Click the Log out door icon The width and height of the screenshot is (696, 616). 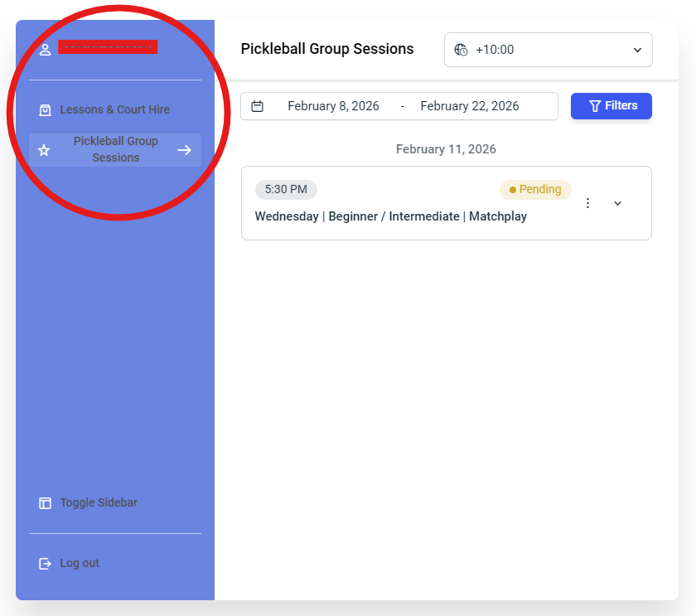click(x=45, y=564)
